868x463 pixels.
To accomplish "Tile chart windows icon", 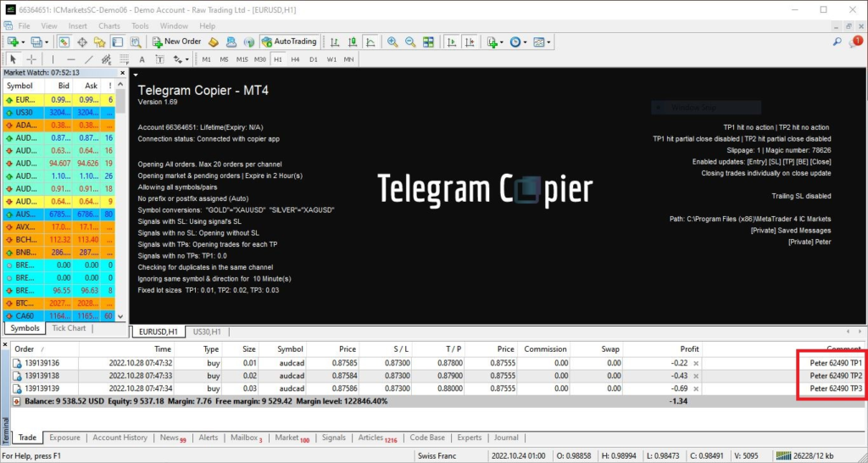I will 429,42.
